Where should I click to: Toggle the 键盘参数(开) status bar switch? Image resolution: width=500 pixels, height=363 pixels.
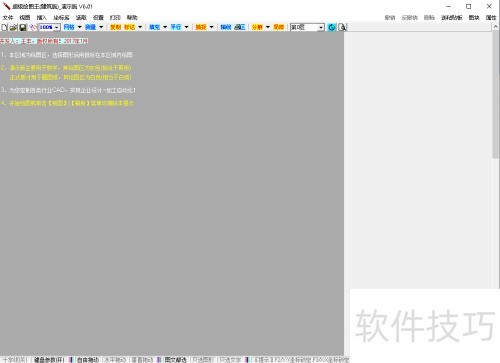click(x=49, y=360)
